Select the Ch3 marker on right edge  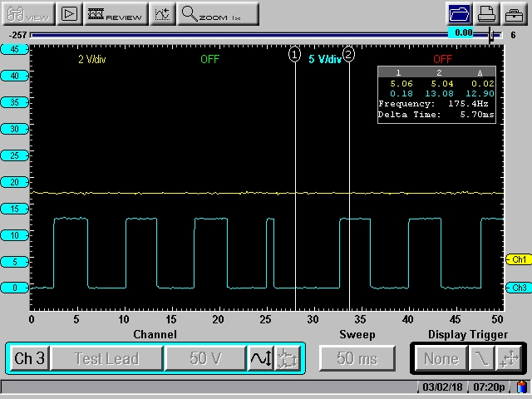tap(519, 288)
